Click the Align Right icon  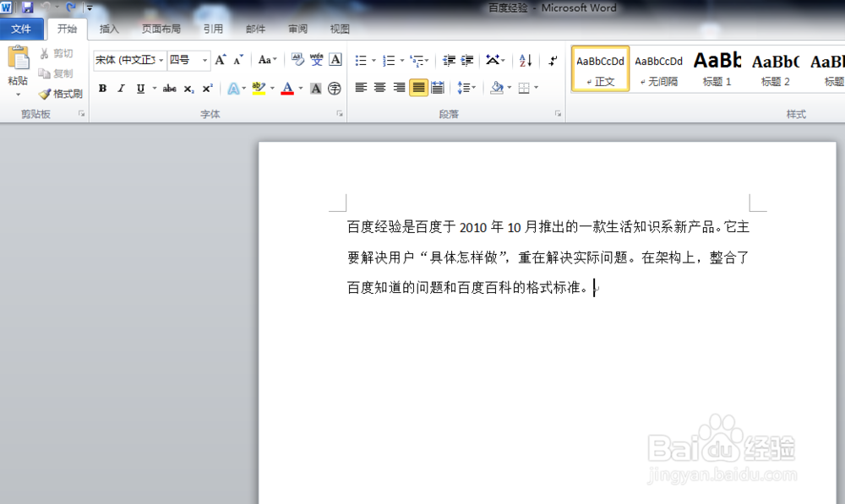pyautogui.click(x=400, y=87)
